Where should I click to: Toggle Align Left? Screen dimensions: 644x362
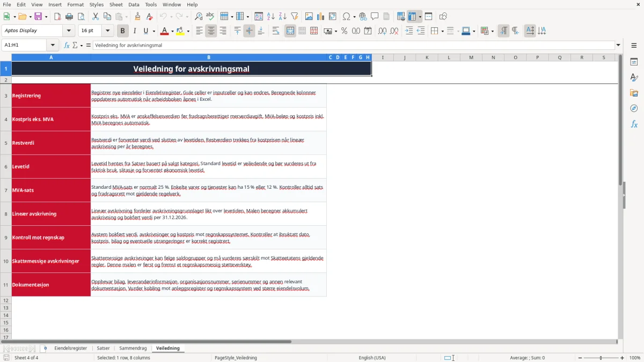click(200, 31)
